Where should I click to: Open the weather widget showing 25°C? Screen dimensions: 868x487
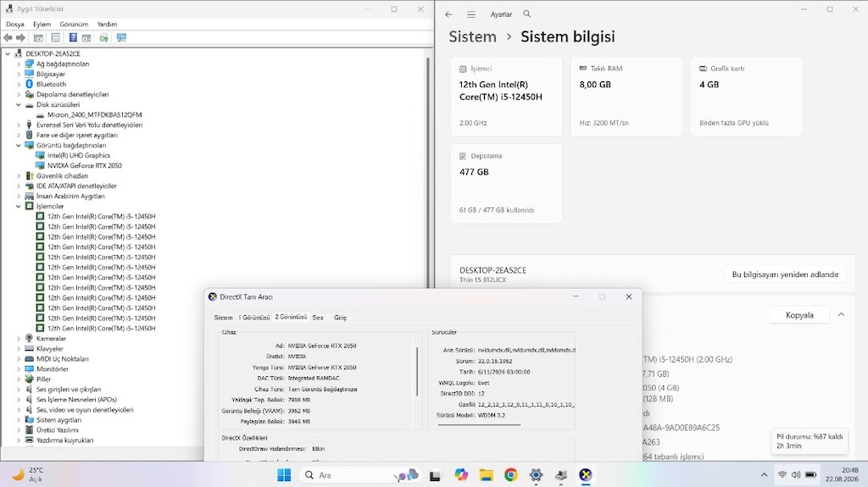(x=28, y=474)
